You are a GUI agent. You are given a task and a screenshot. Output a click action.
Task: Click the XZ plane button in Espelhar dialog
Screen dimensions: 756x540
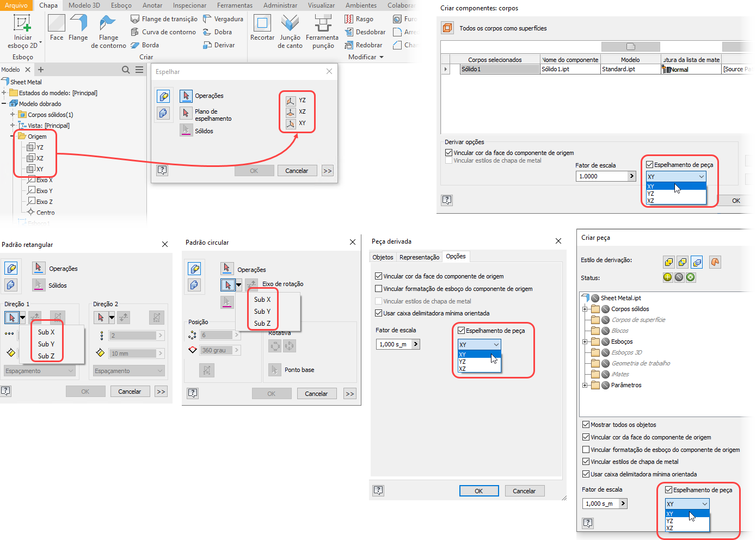[291, 112]
